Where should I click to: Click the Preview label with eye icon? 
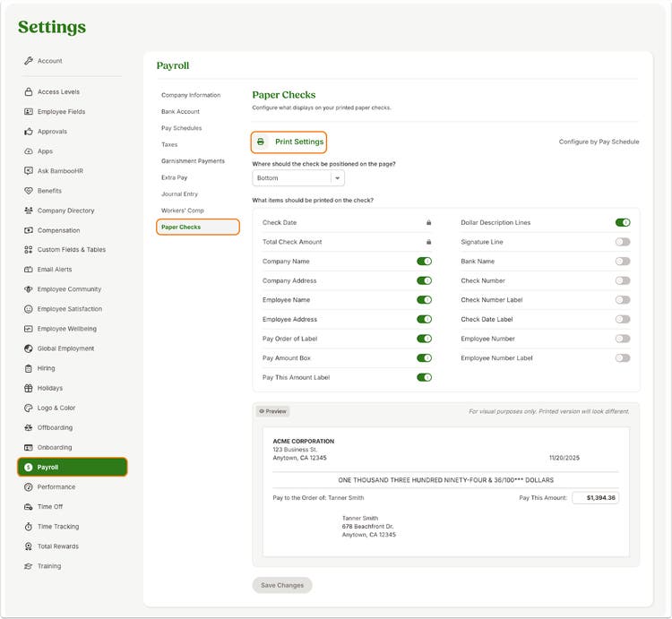click(272, 411)
